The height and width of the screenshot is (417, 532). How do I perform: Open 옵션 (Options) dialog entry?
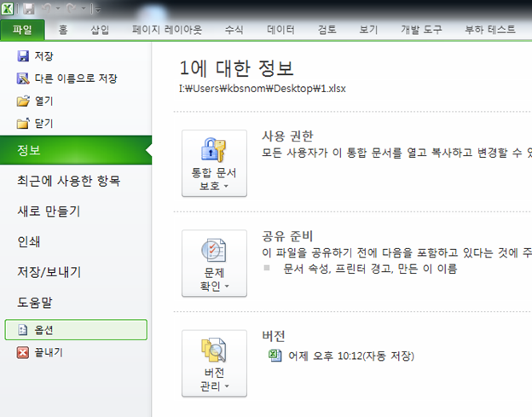pyautogui.click(x=76, y=329)
